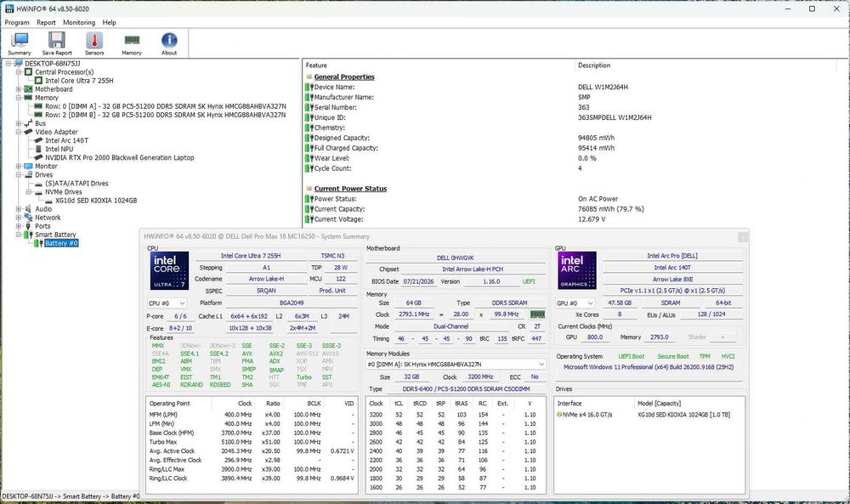Expand the Ports tree node
Screen dimensions: 850x504
click(19, 226)
